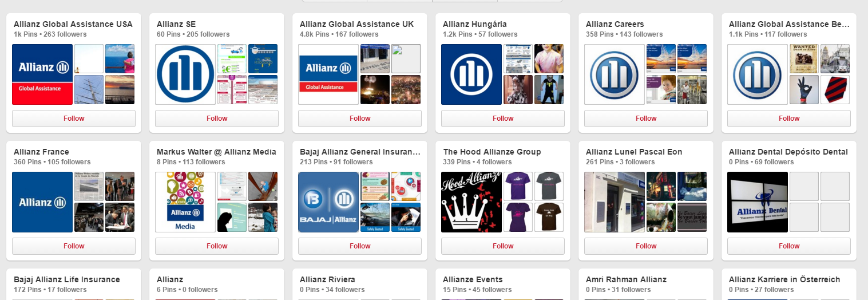Image resolution: width=868 pixels, height=300 pixels.
Task: Open the Allianz Media colorful icons logo
Action: (x=185, y=202)
